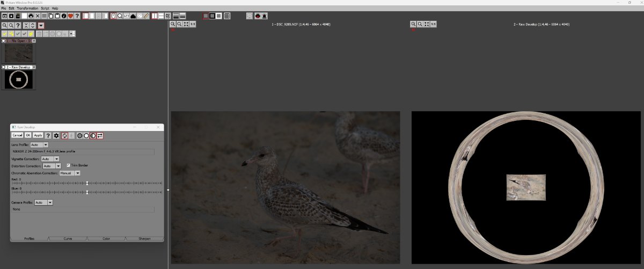Select the magnifier tool in main toolbar
The image size is (644, 269).
(x=120, y=16)
